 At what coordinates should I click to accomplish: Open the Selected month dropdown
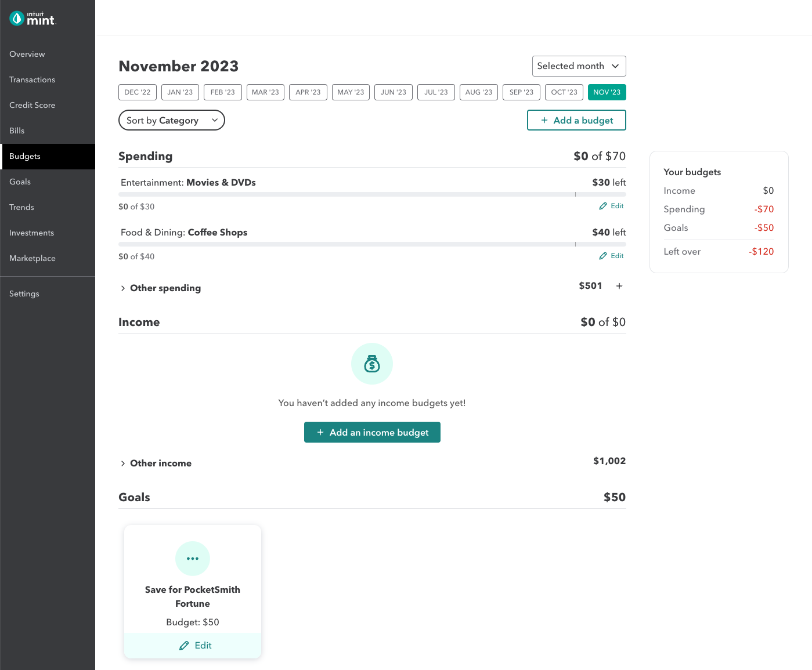tap(579, 66)
